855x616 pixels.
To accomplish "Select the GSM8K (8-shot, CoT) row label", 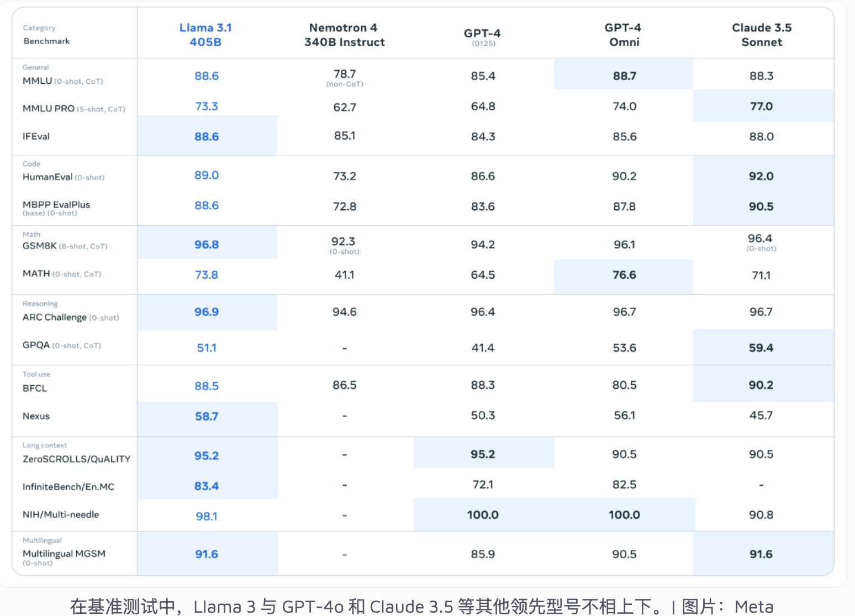I will point(65,246).
